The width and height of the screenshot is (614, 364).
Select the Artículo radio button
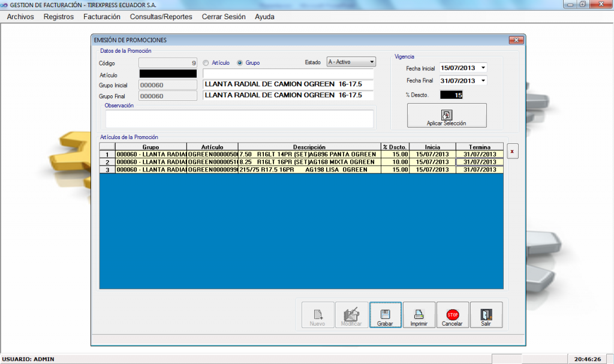(x=206, y=62)
